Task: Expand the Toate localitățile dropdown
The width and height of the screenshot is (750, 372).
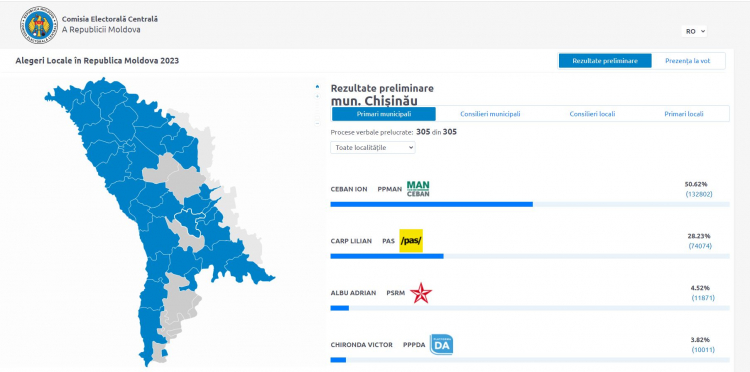Action: pyautogui.click(x=373, y=148)
